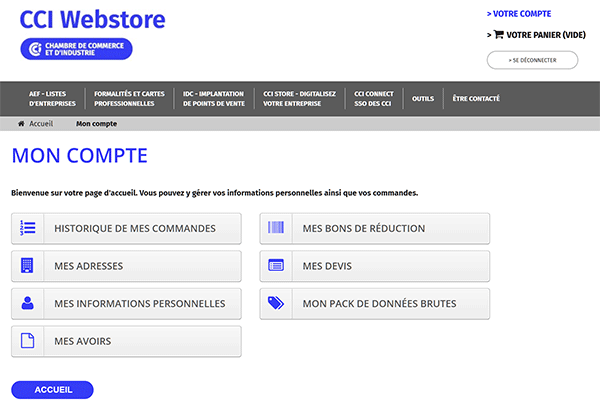Open Historique de mes commandes
Viewport: 600px width, 406px height.
(x=126, y=228)
